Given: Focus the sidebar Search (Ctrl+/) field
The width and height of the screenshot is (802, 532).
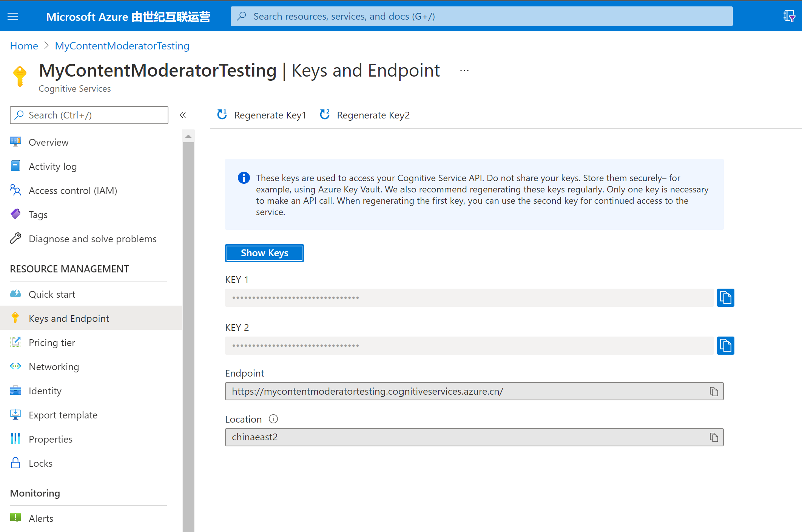Looking at the screenshot, I should tap(89, 115).
